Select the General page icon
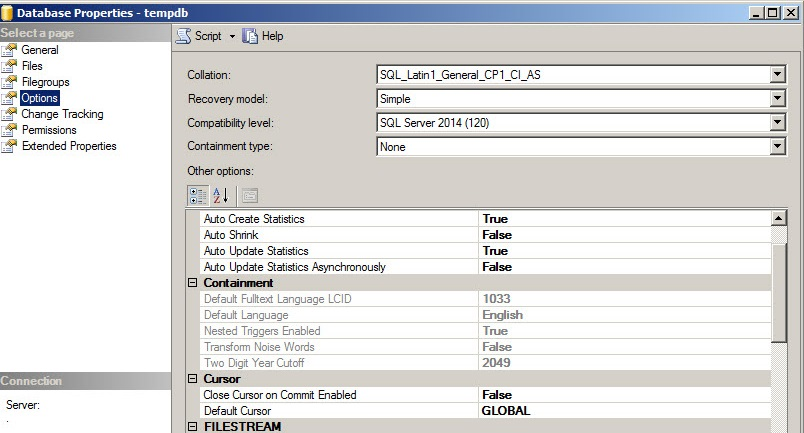804x433 pixels. click(11, 50)
